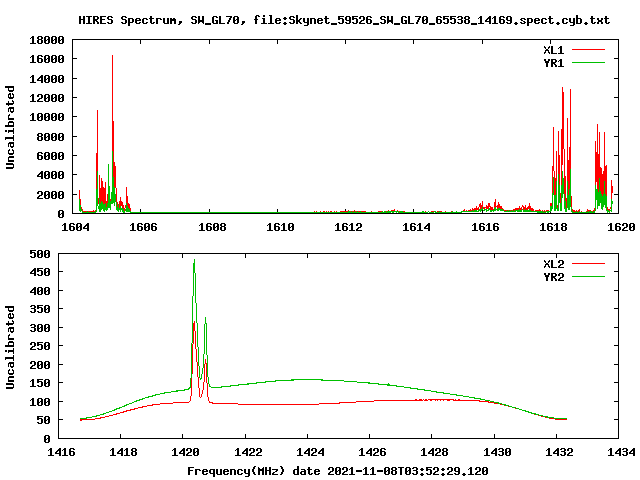Viewport: 640px width, 480px height.
Task: Click the 1420 frequency tick label
Action: [186, 452]
